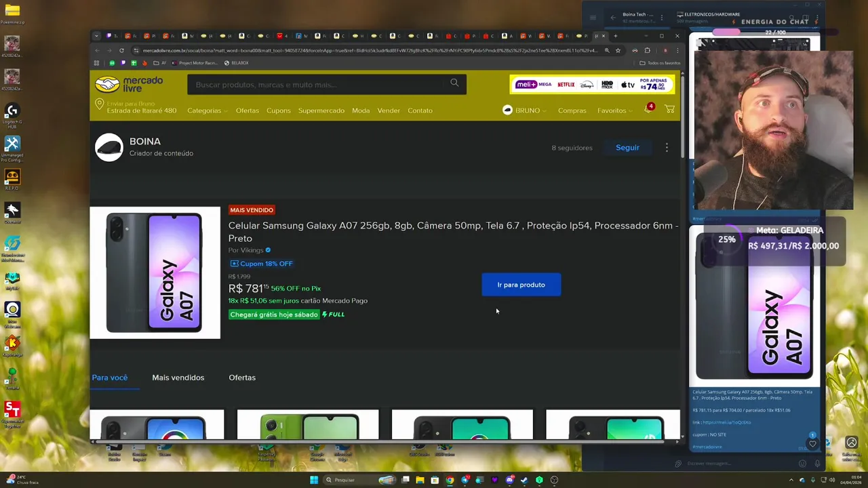Click the Seguir button

(627, 148)
